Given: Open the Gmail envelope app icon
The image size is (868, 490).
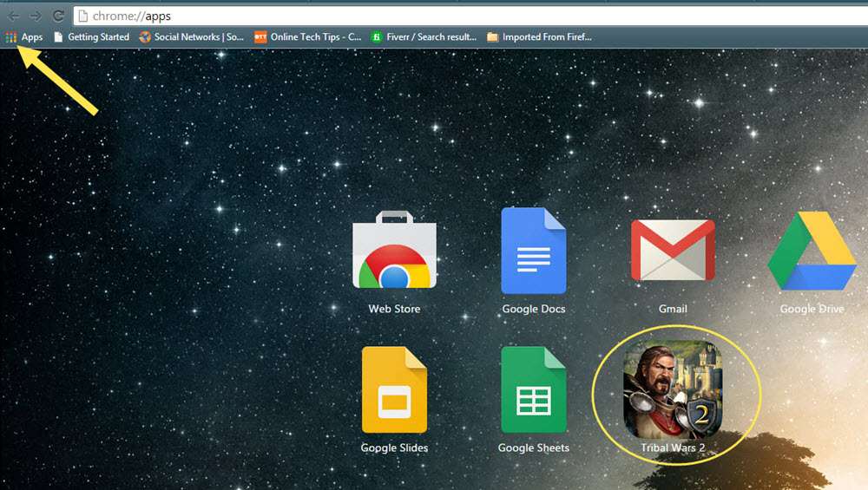Looking at the screenshot, I should point(673,251).
